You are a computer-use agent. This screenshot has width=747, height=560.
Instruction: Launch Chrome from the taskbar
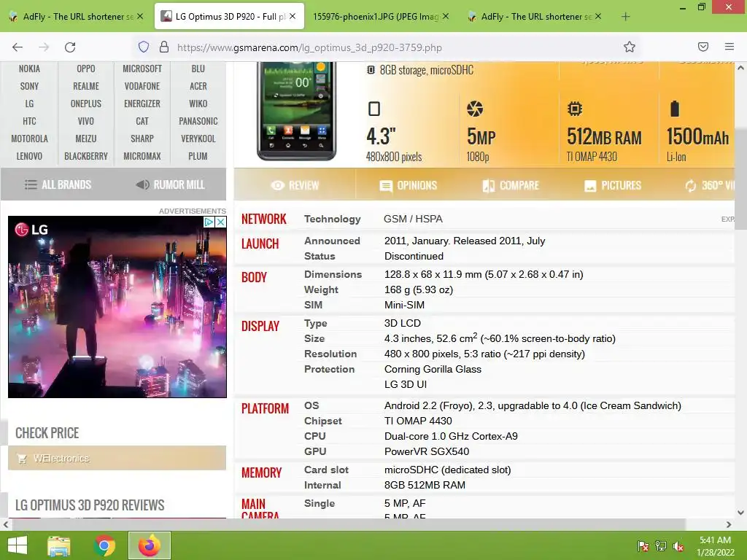click(x=104, y=545)
